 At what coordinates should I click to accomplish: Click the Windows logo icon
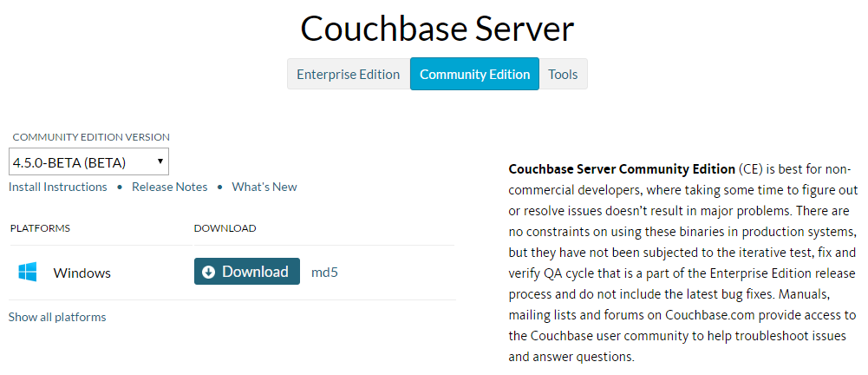[x=27, y=272]
